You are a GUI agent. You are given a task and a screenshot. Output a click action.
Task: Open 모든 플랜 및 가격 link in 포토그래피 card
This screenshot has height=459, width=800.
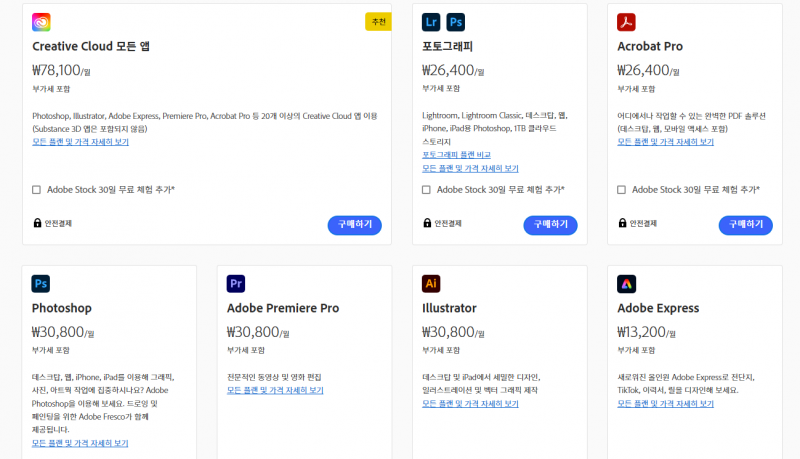coord(470,168)
